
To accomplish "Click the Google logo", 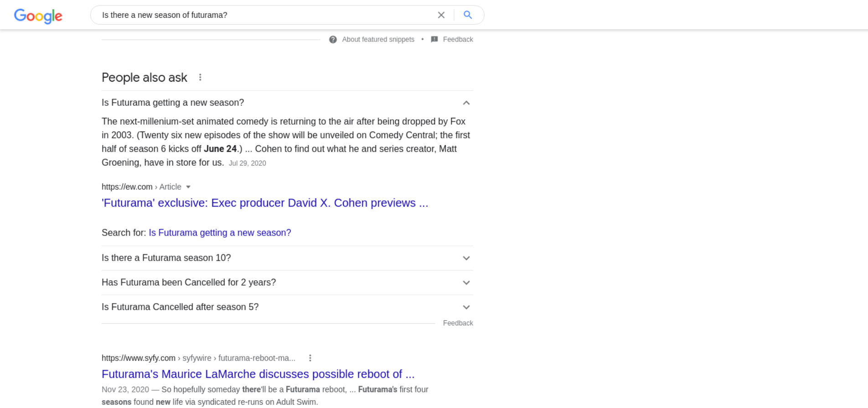I will [38, 16].
